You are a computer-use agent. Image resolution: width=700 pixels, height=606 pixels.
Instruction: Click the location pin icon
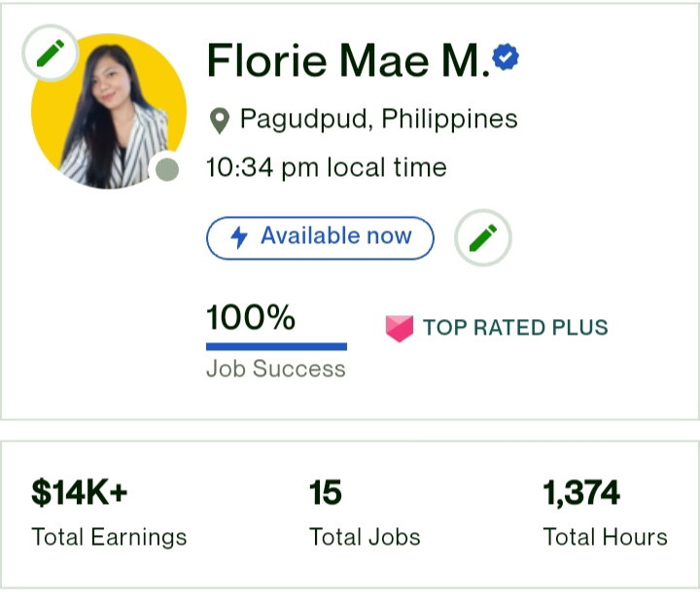pyautogui.click(x=219, y=121)
